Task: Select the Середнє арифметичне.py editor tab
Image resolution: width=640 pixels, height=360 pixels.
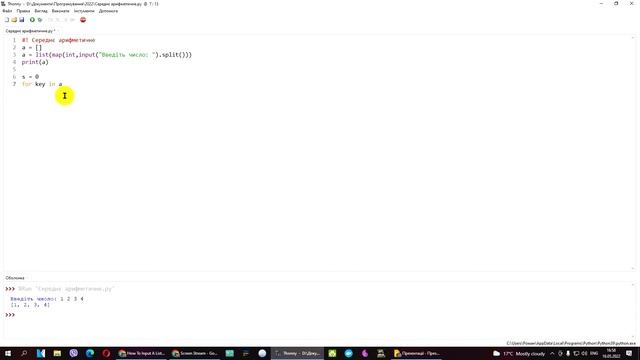Action: 30,31
